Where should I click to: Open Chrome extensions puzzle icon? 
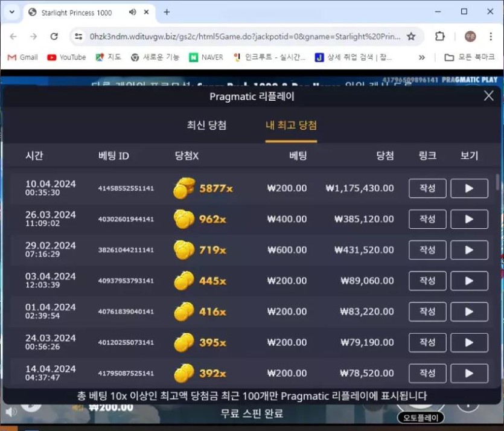coord(440,37)
